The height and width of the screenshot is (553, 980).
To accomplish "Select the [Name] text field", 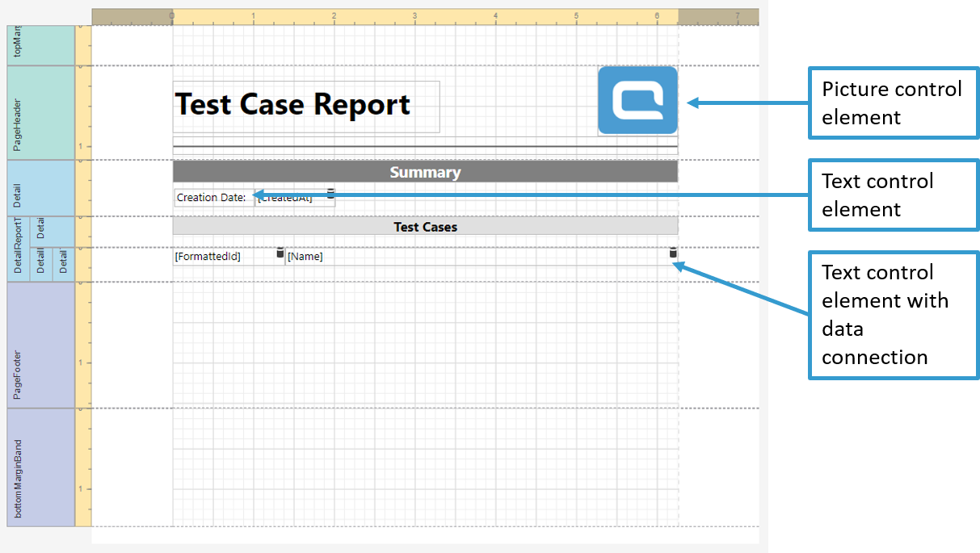I will [477, 257].
